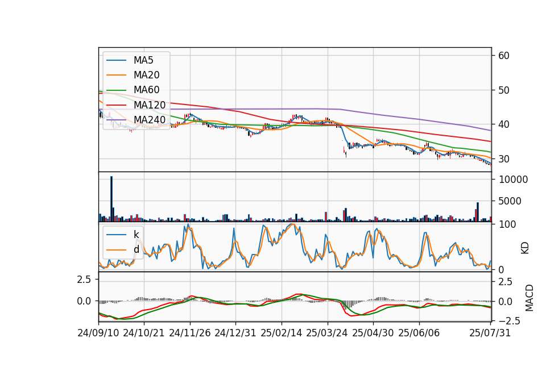Click the date label 24/10/21

144,333
